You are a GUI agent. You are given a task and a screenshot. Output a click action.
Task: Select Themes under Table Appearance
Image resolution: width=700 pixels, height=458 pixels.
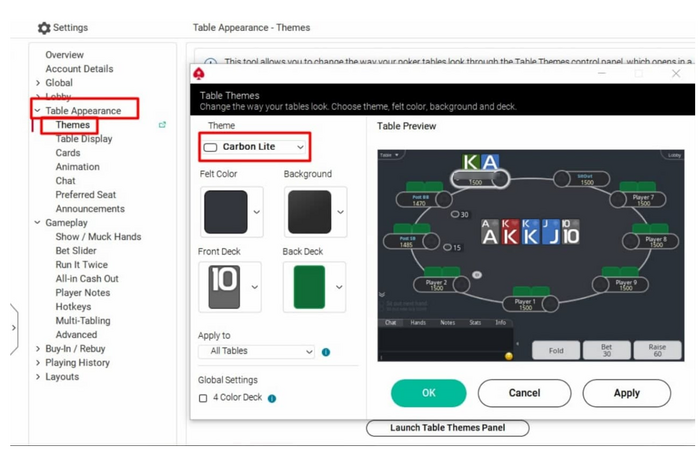click(x=73, y=125)
